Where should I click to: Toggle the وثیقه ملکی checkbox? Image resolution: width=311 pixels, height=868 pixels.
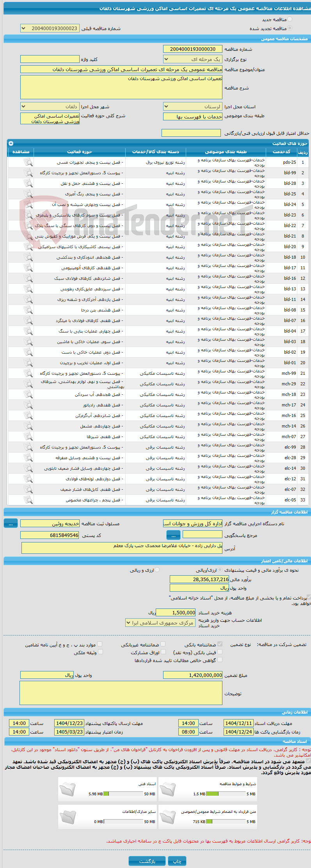tap(100, 652)
